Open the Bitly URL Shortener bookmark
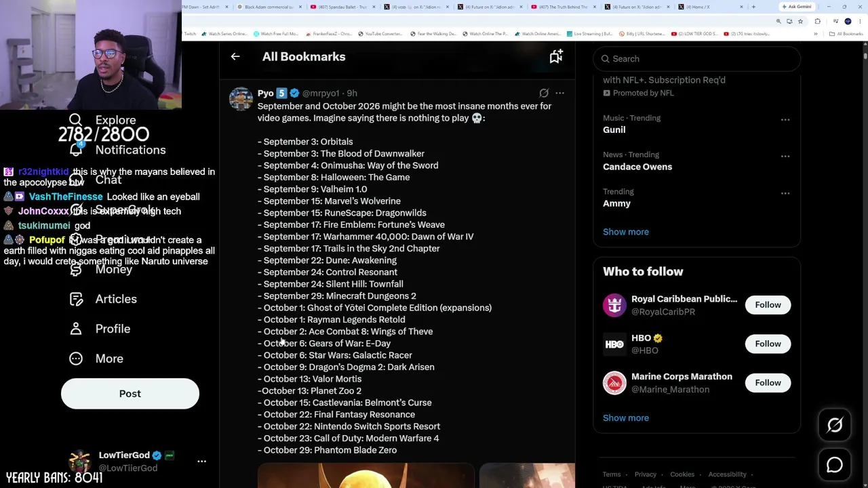This screenshot has height=488, width=868. pyautogui.click(x=642, y=34)
